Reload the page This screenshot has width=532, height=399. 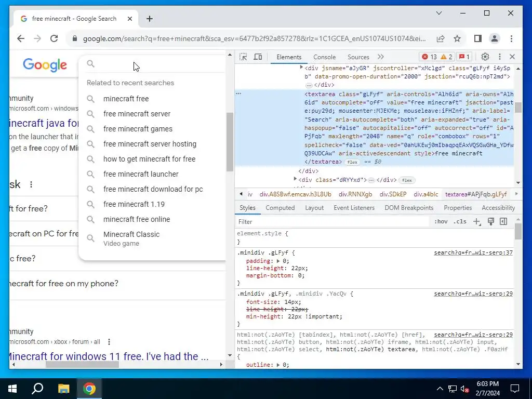point(54,38)
